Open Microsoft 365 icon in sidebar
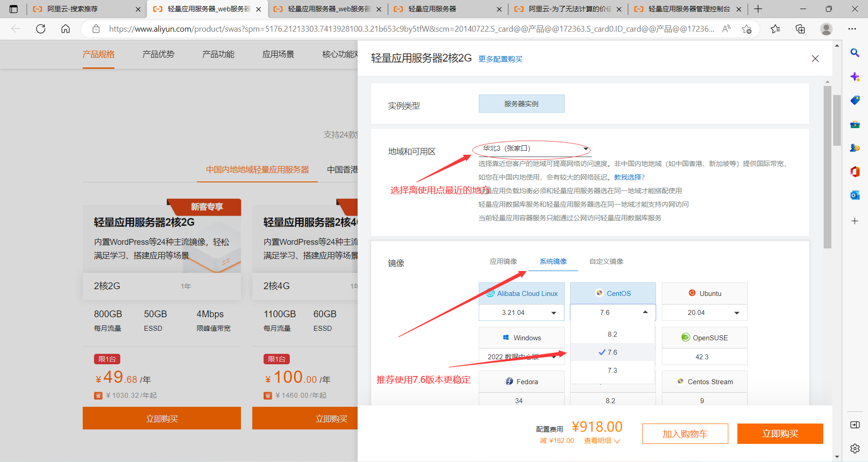The image size is (868, 462). [x=855, y=171]
